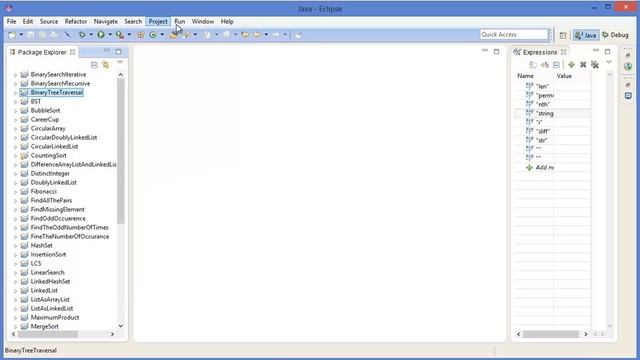
Task: Select the Package Explorer tab
Action: pyautogui.click(x=42, y=52)
